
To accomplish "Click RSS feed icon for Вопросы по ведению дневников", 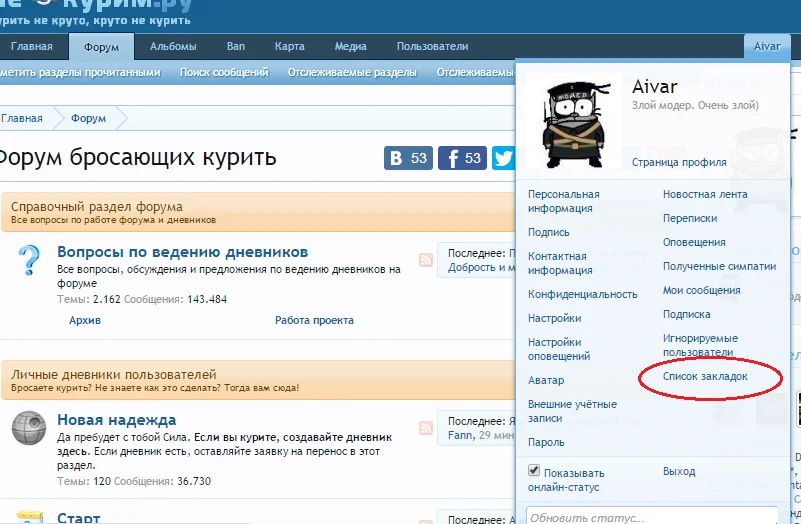I will [x=426, y=260].
